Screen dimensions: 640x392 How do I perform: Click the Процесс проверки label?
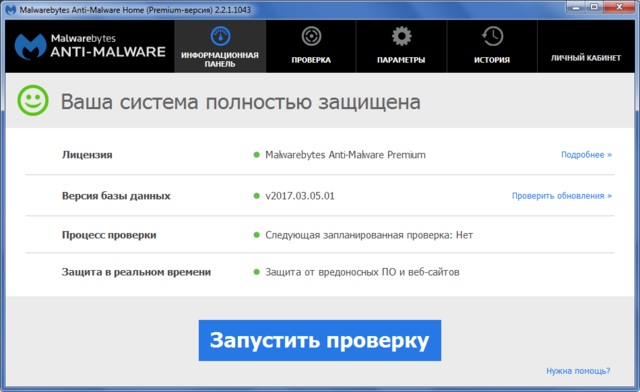[109, 235]
